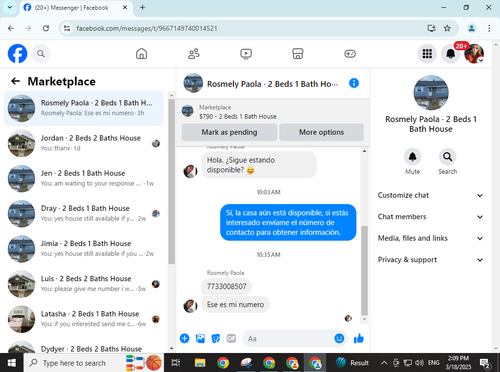The height and width of the screenshot is (372, 500).
Task: Click the More options button
Action: point(321,132)
